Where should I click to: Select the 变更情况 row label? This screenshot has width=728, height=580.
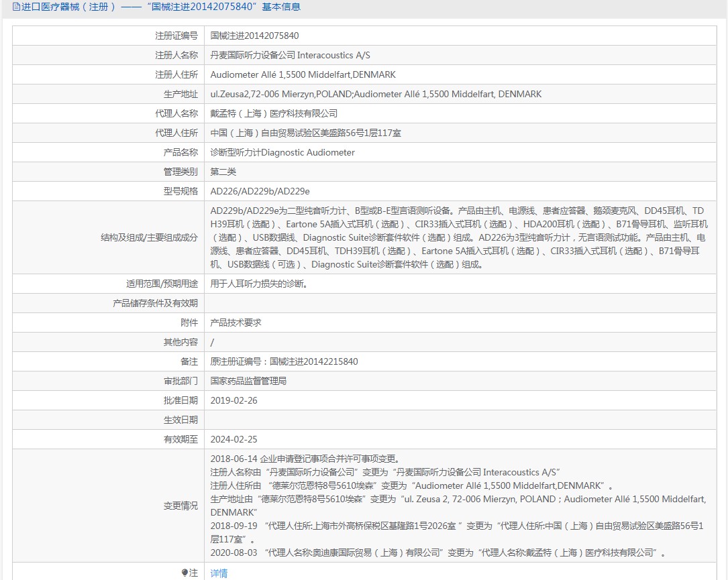click(x=180, y=506)
